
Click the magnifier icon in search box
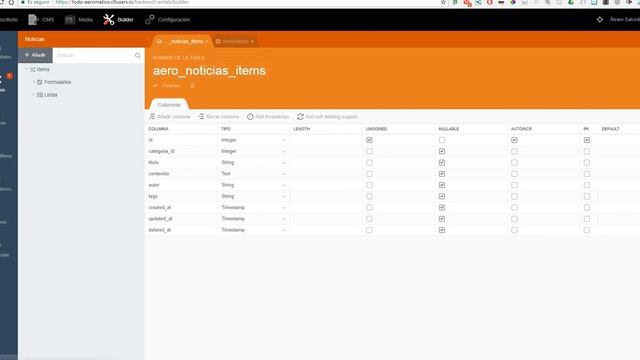tap(138, 55)
